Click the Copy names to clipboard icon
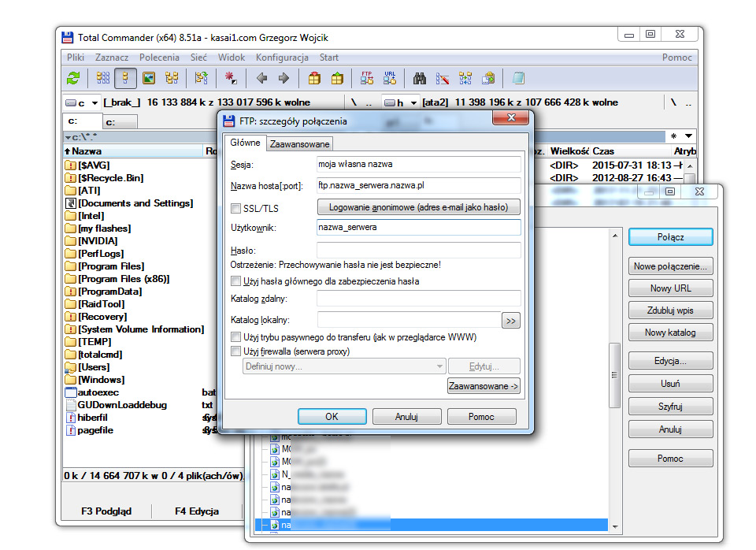Screen dimensions: 756x550 pyautogui.click(x=488, y=78)
